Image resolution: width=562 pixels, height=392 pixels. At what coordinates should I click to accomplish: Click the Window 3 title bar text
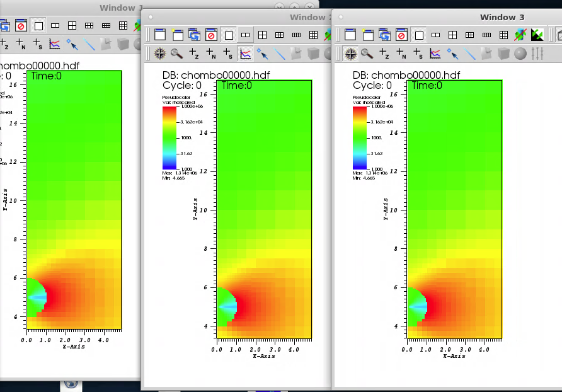[x=502, y=17]
